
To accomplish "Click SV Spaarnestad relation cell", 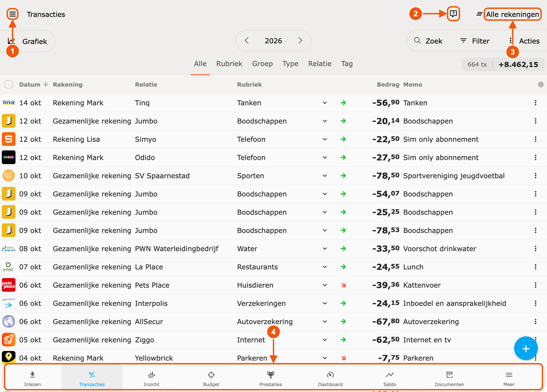I will (162, 176).
